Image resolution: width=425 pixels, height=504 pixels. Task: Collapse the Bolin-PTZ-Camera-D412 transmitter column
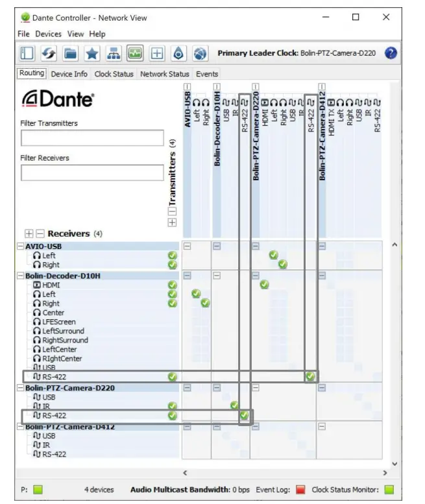(322, 87)
